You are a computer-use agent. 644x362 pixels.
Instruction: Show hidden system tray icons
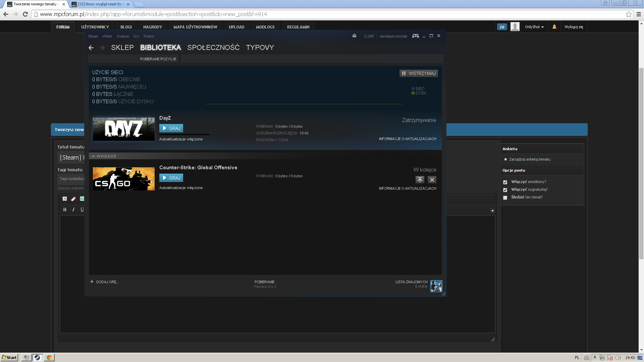pyautogui.click(x=595, y=357)
